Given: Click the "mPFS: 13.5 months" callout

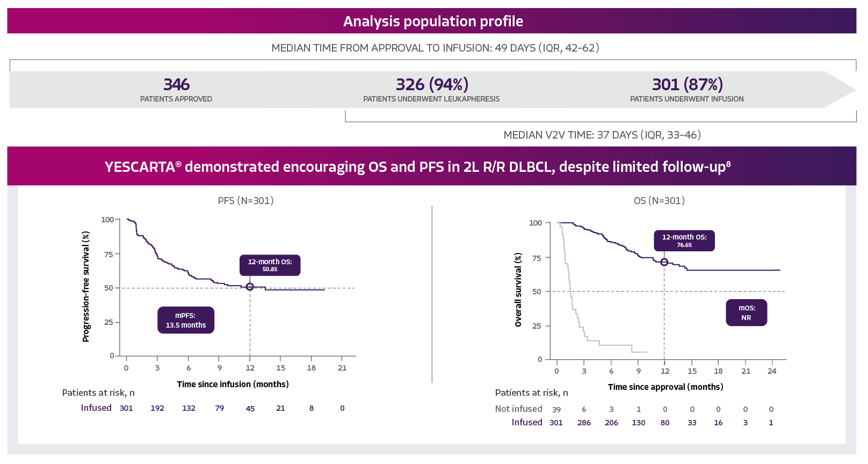Looking at the screenshot, I should 186,320.
